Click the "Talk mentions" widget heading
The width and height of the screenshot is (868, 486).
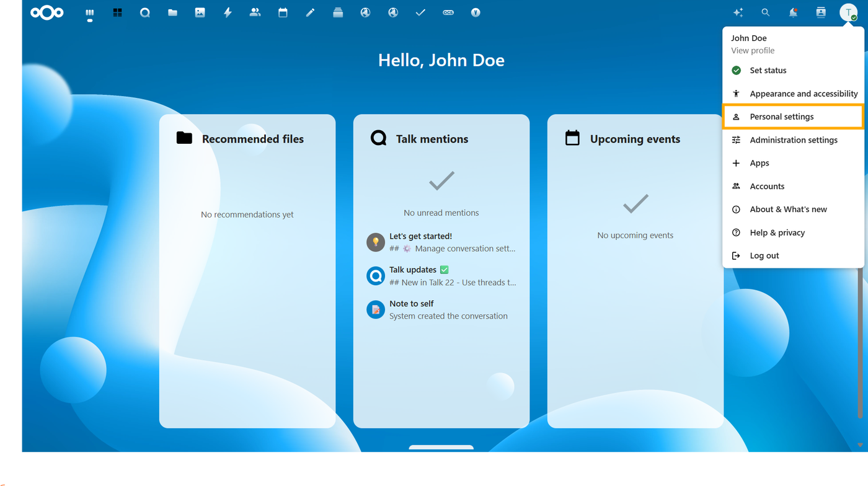click(x=432, y=139)
